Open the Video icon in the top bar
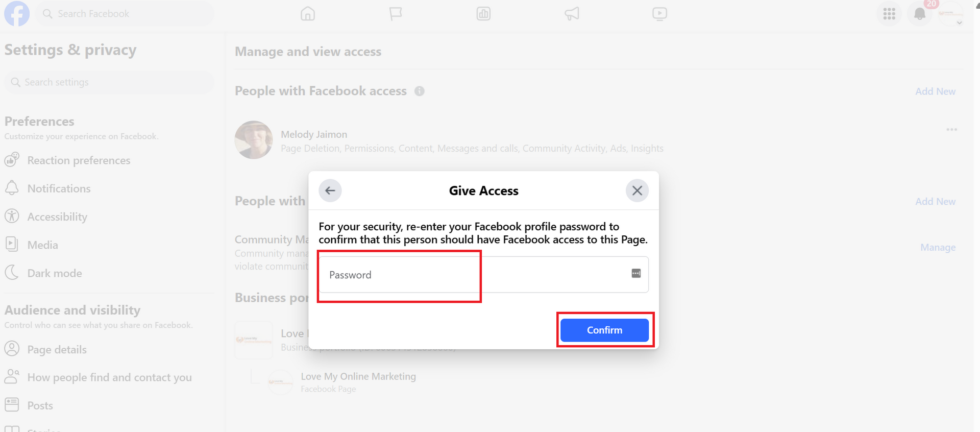 pos(659,14)
